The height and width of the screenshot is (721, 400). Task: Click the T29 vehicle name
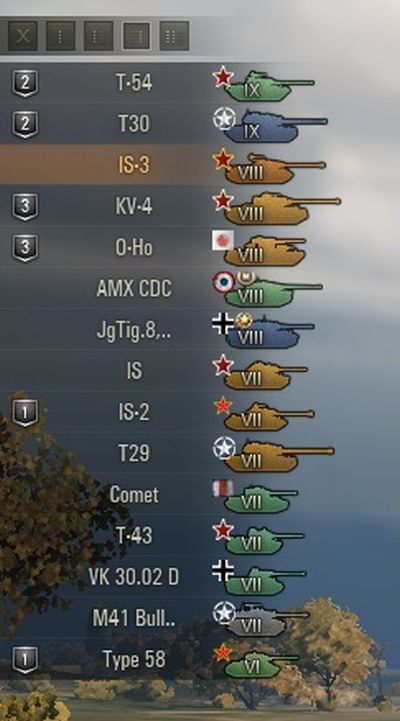[134, 453]
